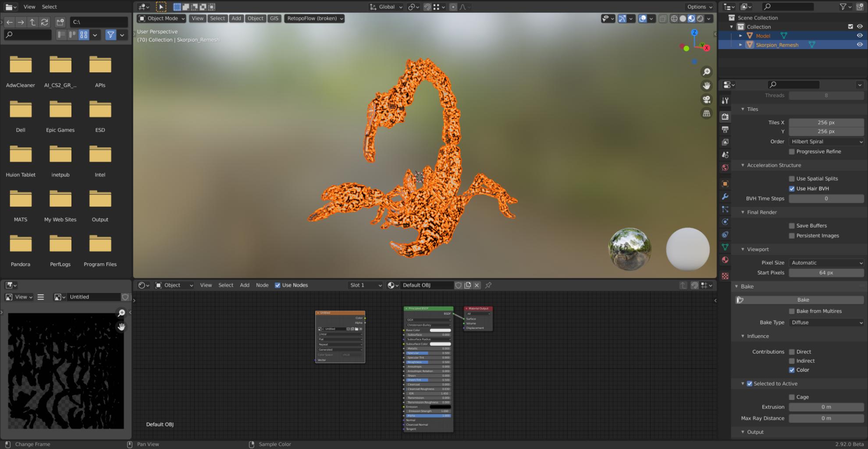The width and height of the screenshot is (868, 449).
Task: Click the viewport Zoom magnifier icon
Action: [x=706, y=71]
